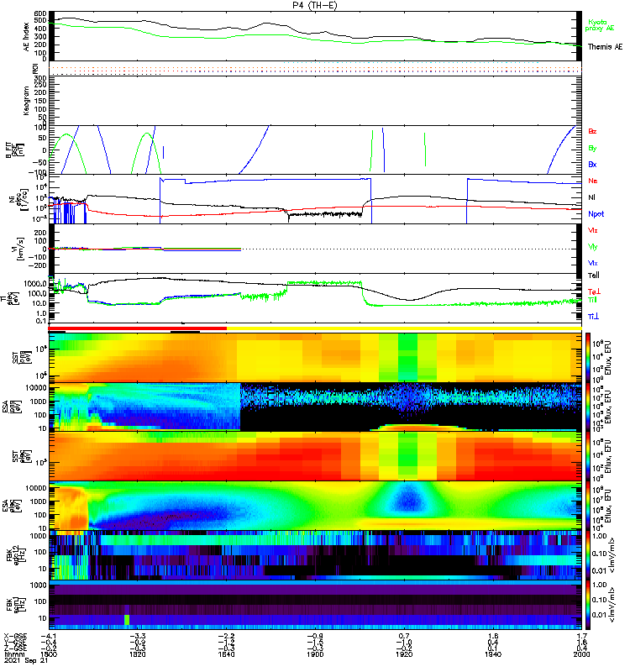Click the "X-GSE" position row label

15,636
